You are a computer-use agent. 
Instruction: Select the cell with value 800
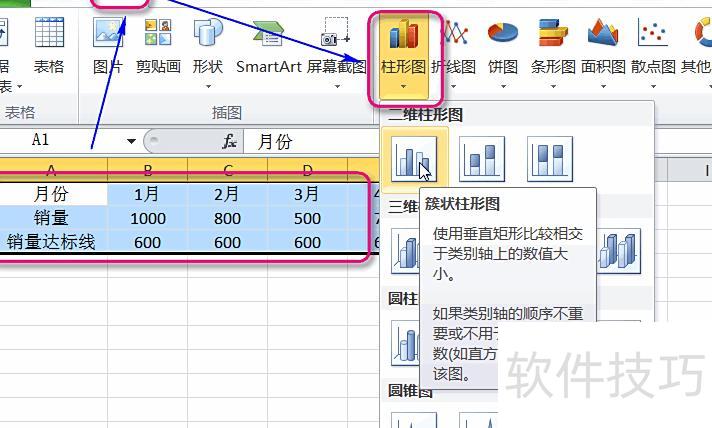pyautogui.click(x=227, y=218)
